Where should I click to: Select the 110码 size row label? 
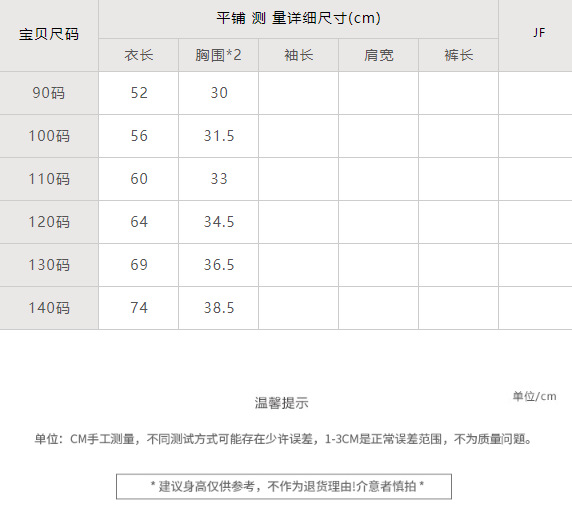pyautogui.click(x=49, y=179)
